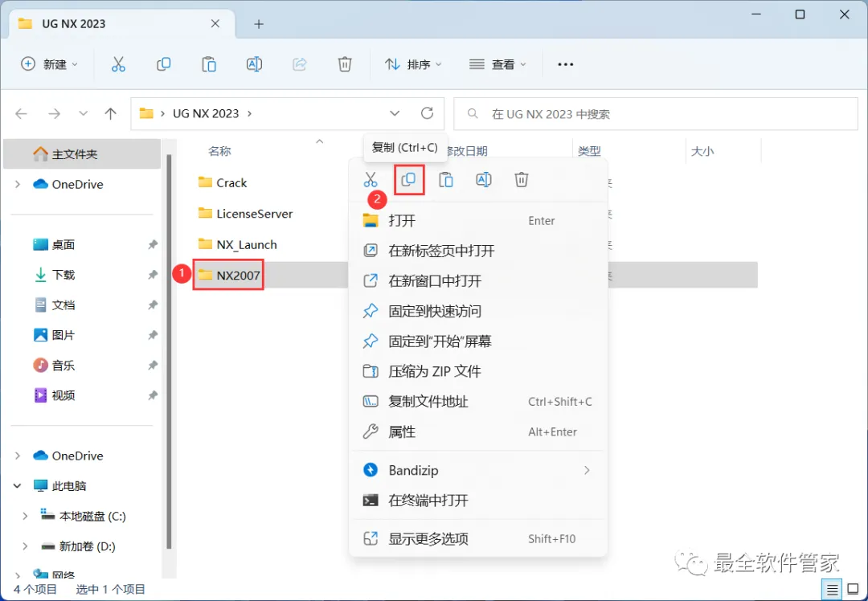Viewport: 868px width, 601px height.
Task: Open the three-dot See more menu
Action: (565, 64)
